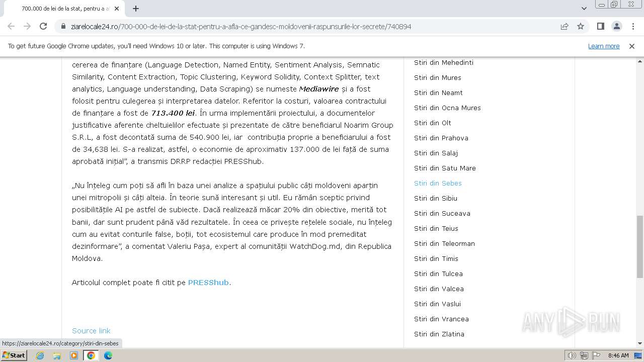Close the current article tab
Image resolution: width=644 pixels, height=362 pixels.
(117, 9)
